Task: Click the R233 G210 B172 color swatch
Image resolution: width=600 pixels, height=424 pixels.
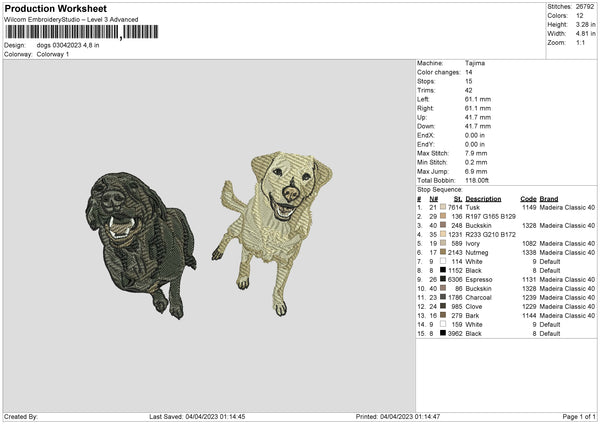Action: coord(443,234)
